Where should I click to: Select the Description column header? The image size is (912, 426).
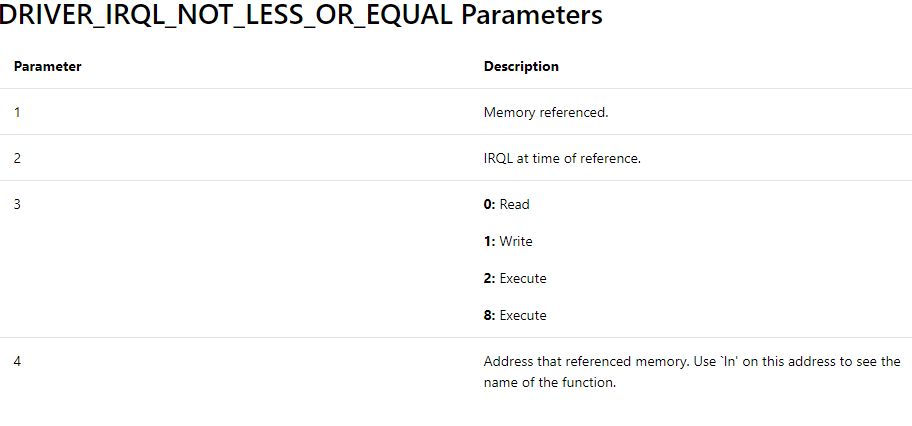coord(521,66)
